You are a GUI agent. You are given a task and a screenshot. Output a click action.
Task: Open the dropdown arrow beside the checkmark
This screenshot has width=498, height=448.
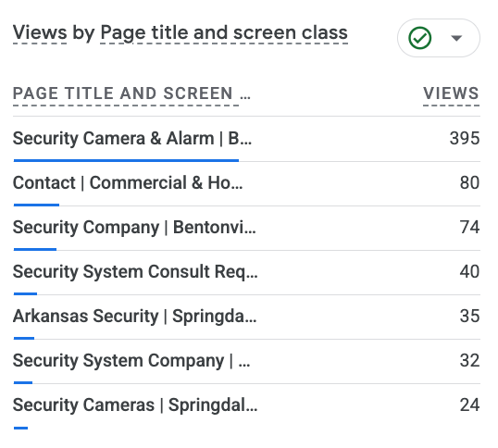[x=456, y=38]
